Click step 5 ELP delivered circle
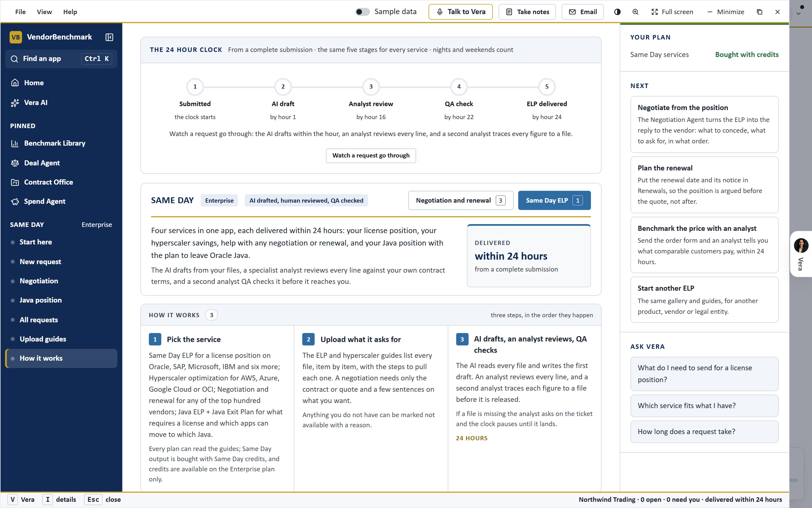The height and width of the screenshot is (508, 812). [x=547, y=87]
